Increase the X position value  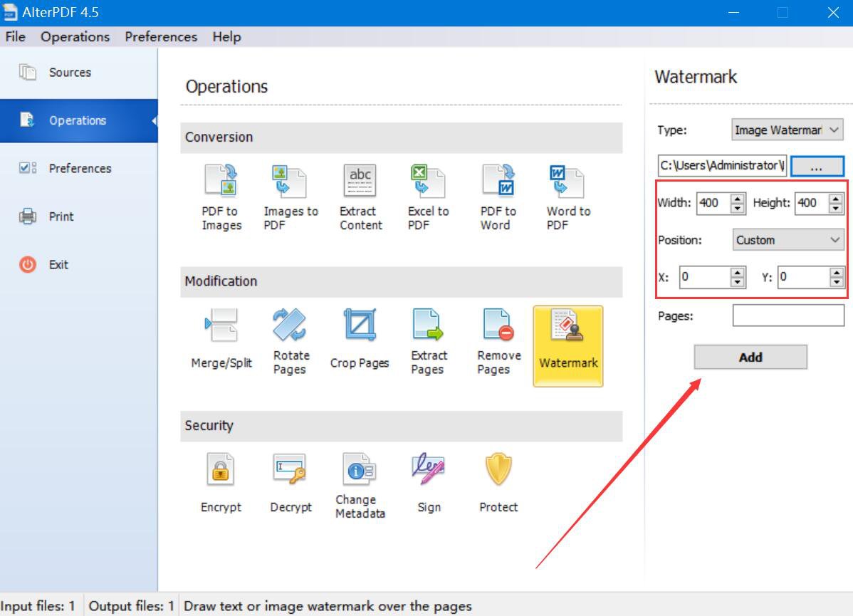(738, 273)
